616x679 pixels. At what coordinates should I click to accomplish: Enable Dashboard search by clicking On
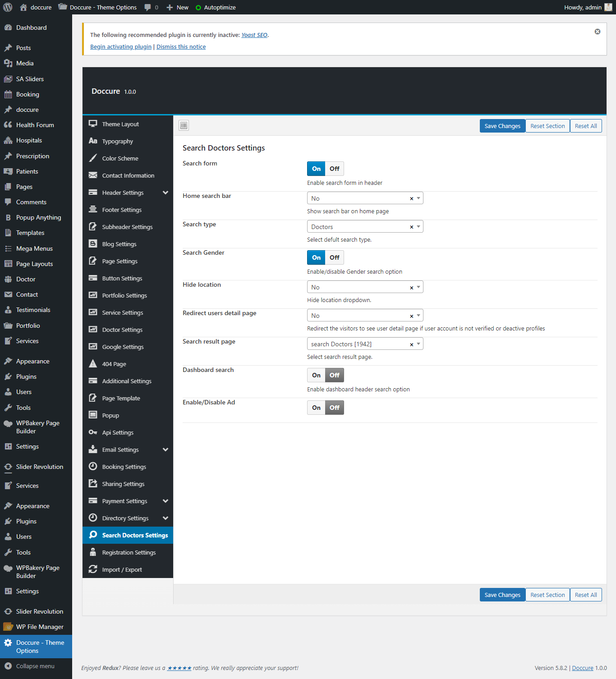coord(316,375)
